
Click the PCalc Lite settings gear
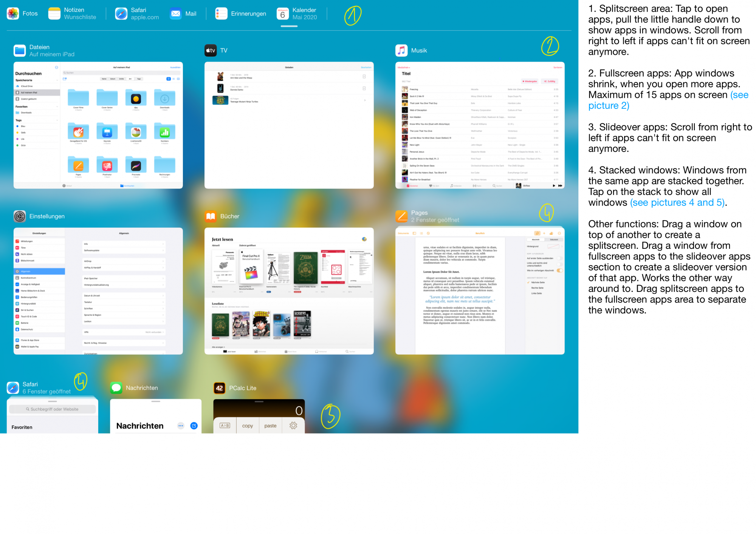[293, 426]
